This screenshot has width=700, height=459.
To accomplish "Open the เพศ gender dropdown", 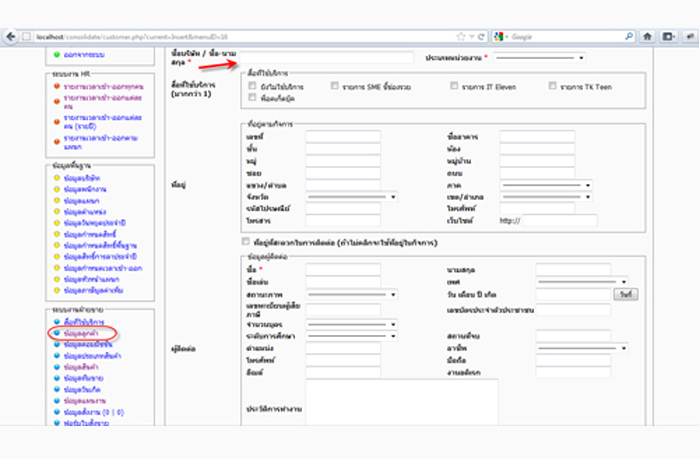I will click(x=582, y=282).
